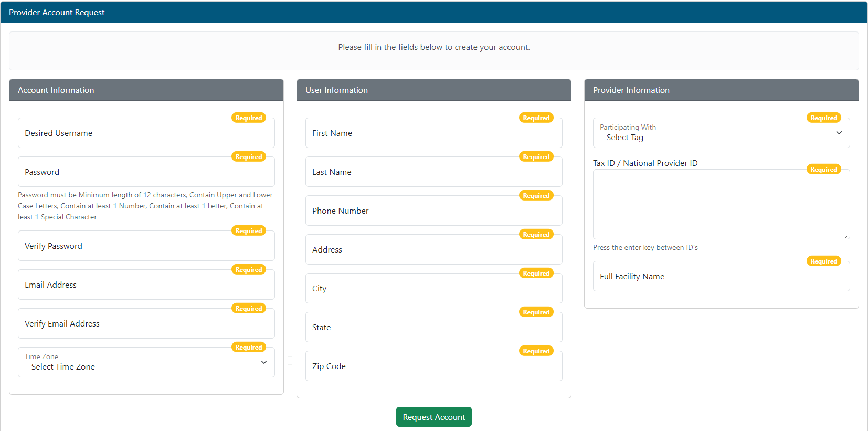868x431 pixels.
Task: Submit with the Request Account button
Action: [x=434, y=417]
